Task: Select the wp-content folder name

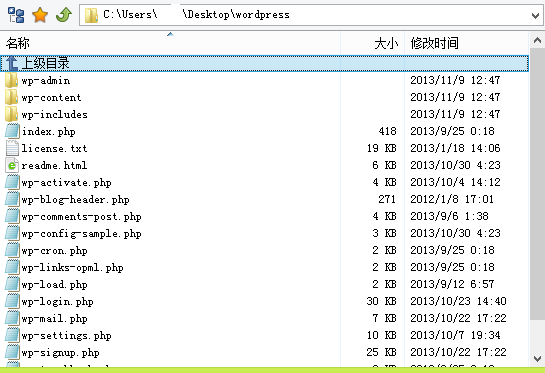Action: pyautogui.click(x=51, y=98)
